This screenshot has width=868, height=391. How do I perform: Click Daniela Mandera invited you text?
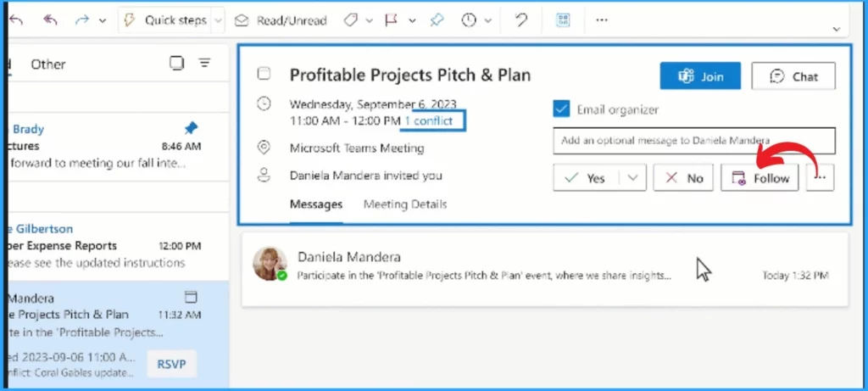(x=366, y=176)
